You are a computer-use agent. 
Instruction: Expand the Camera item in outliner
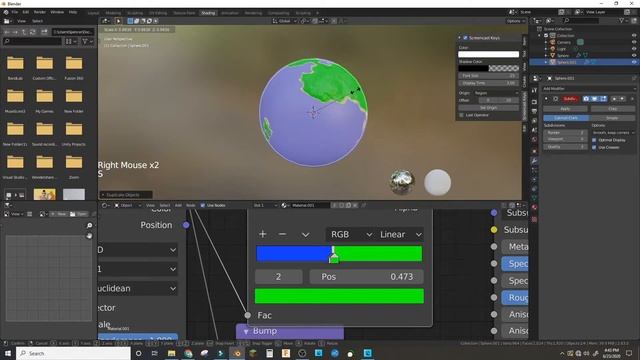(546, 42)
